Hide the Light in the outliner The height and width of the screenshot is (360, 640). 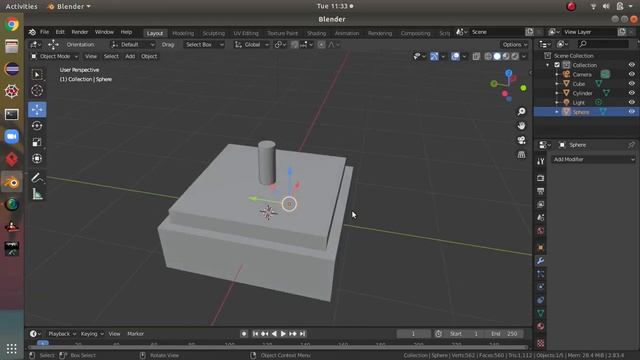pos(631,102)
